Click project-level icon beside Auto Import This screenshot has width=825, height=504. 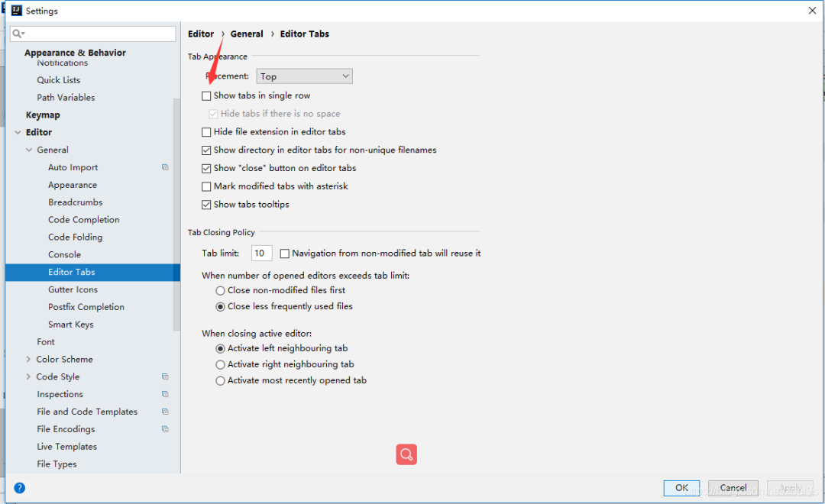click(x=165, y=167)
